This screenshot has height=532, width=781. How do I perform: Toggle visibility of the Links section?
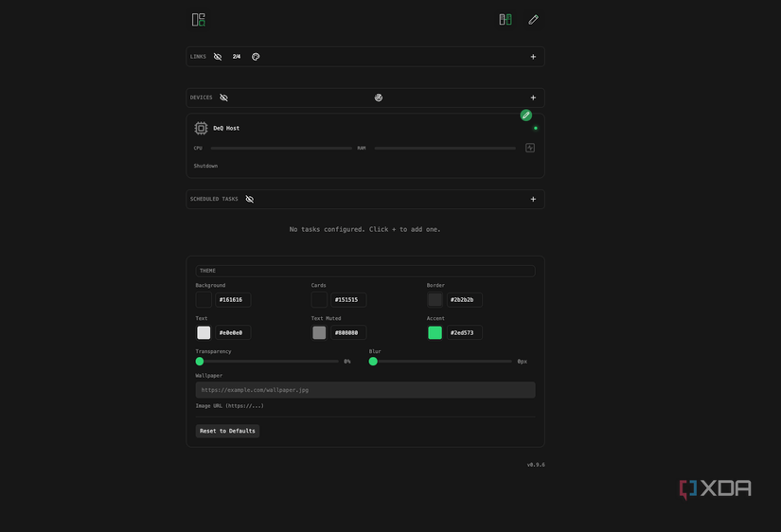pos(218,57)
